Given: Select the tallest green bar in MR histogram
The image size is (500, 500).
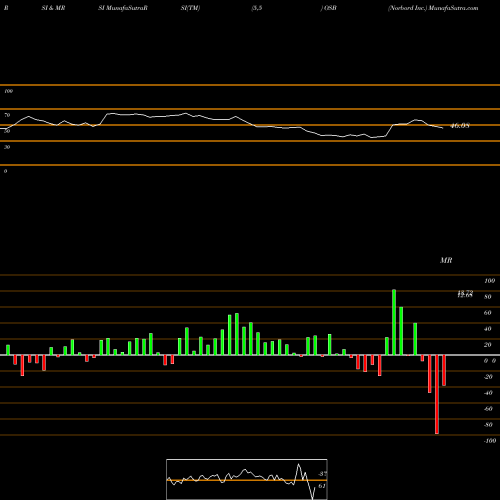Looking at the screenshot, I should pos(394,322).
